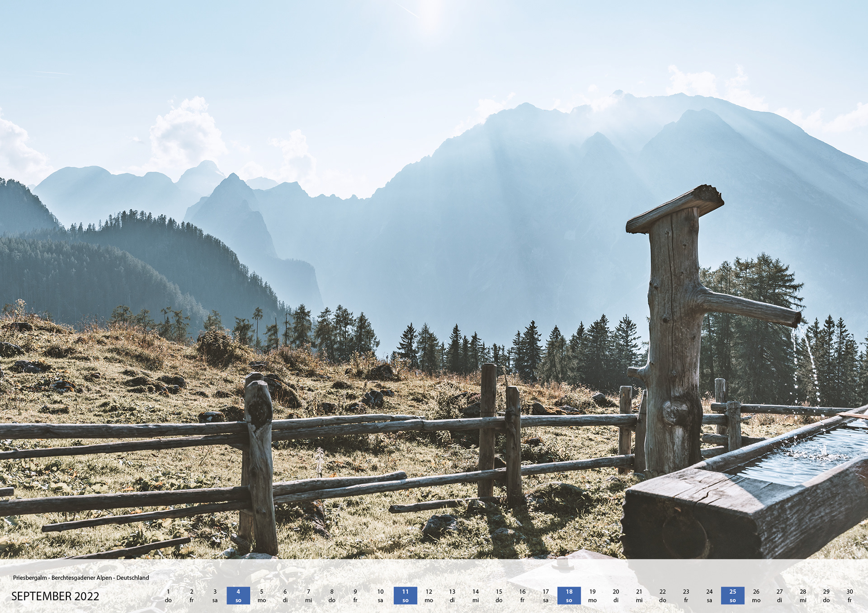Image resolution: width=868 pixels, height=613 pixels.
Task: Select the highlighted Sunday date 4
Action: 238,595
